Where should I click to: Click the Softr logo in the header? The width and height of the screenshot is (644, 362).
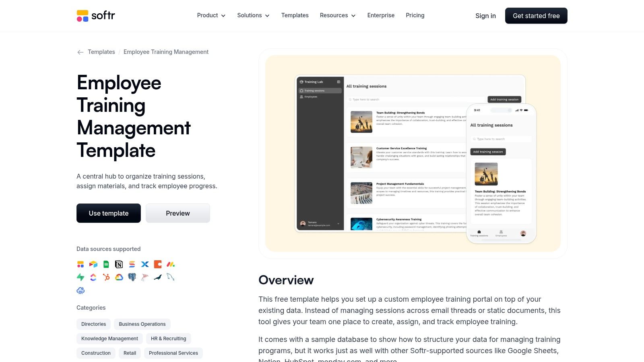pyautogui.click(x=95, y=16)
